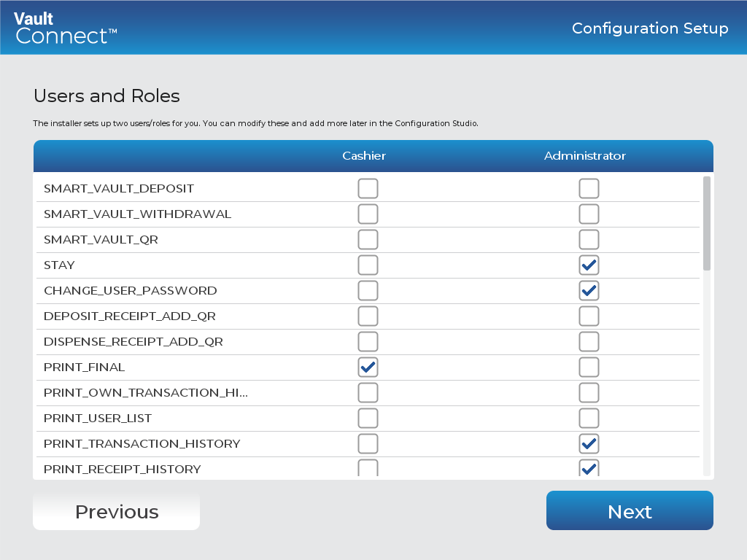
Task: Click the Administrator column header
Action: 585,156
